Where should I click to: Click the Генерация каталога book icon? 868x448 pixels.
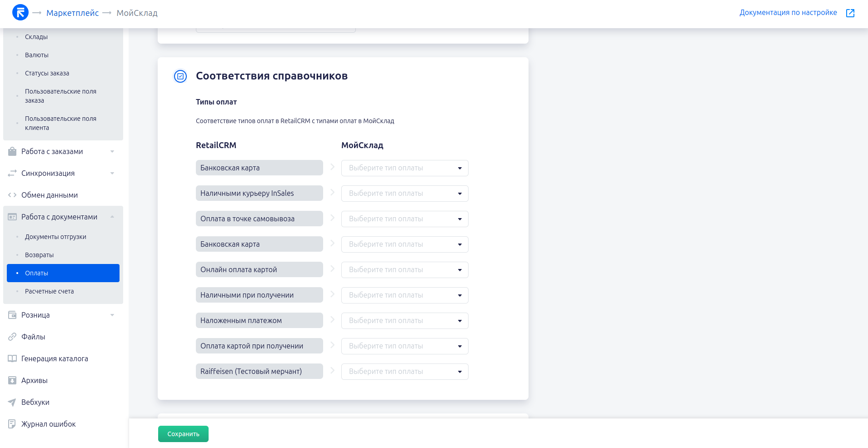coord(12,358)
